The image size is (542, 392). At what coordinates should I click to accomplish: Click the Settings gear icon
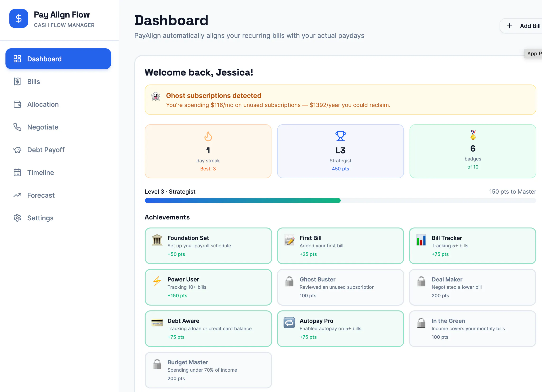pos(17,218)
